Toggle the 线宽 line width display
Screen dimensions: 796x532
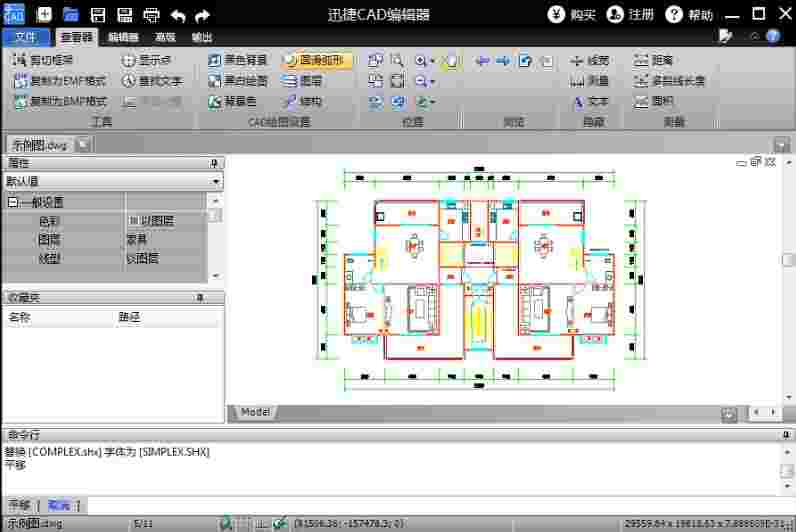click(x=589, y=60)
